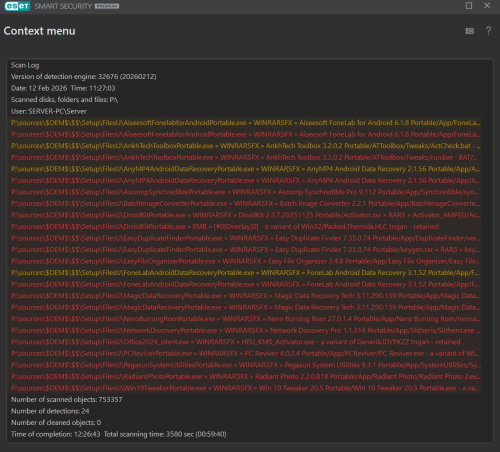500x452 pixels.
Task: Select the NetworkDiscoveryPortable.exe log row
Action: 246,330
